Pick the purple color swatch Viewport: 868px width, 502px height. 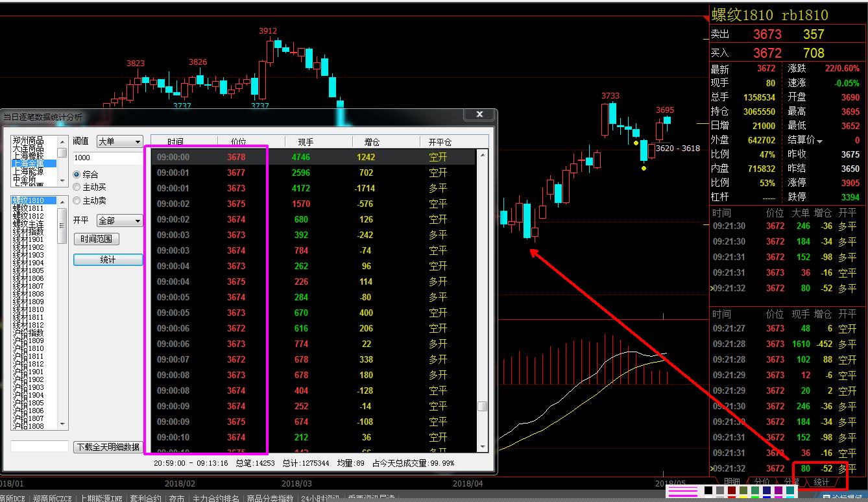pyautogui.click(x=778, y=491)
